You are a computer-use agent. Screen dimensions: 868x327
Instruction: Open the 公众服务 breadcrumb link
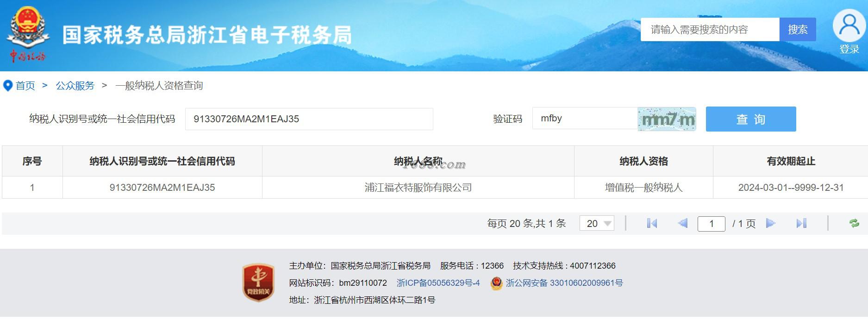pos(75,86)
